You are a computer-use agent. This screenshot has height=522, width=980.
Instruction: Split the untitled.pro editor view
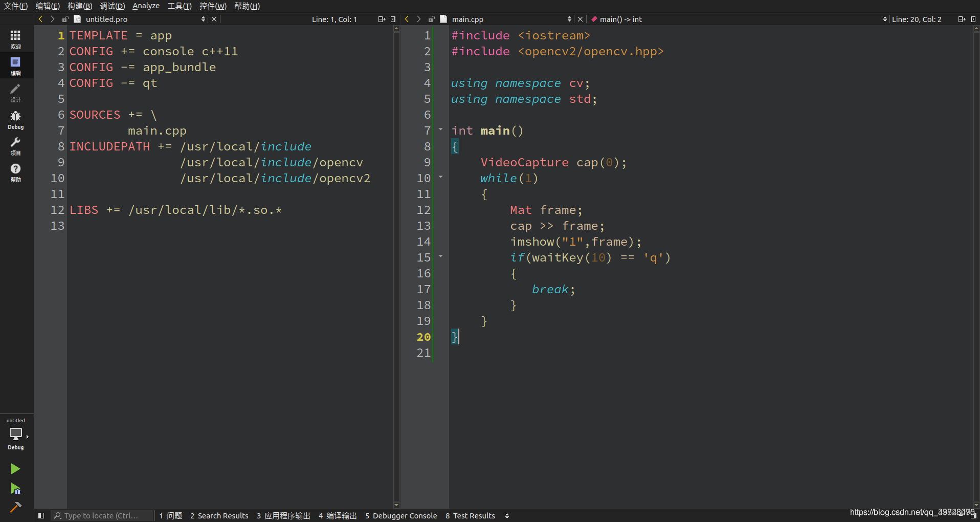(382, 19)
